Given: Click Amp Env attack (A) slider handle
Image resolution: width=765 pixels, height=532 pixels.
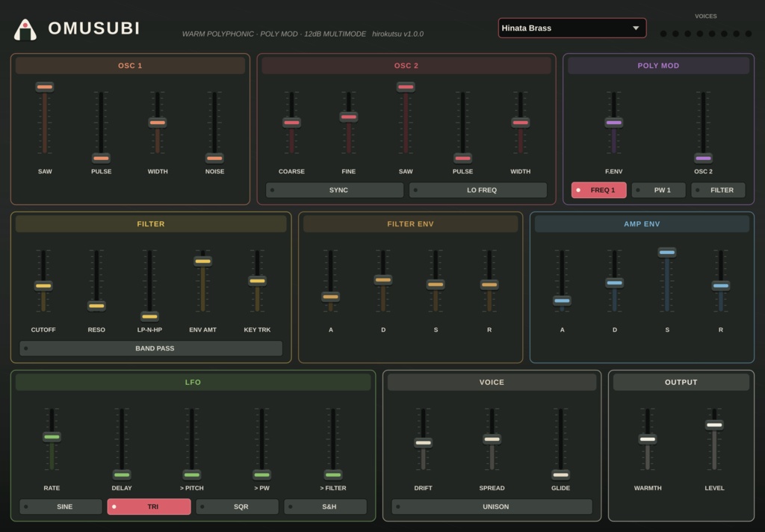Looking at the screenshot, I should 562,300.
